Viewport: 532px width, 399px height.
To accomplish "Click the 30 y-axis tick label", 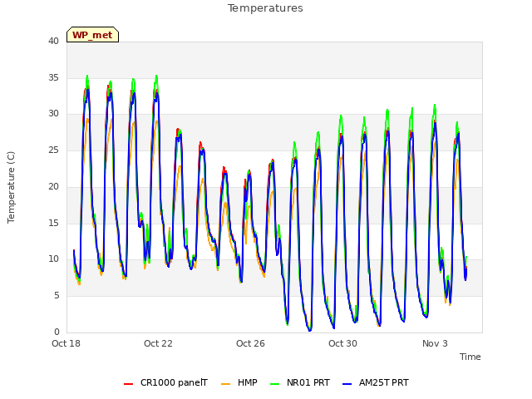I will click(53, 114).
